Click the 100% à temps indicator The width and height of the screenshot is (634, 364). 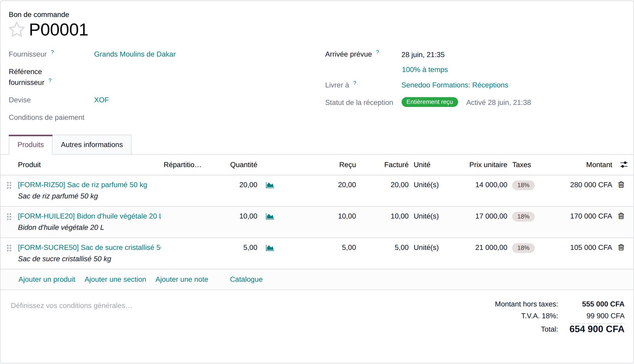[x=425, y=70]
